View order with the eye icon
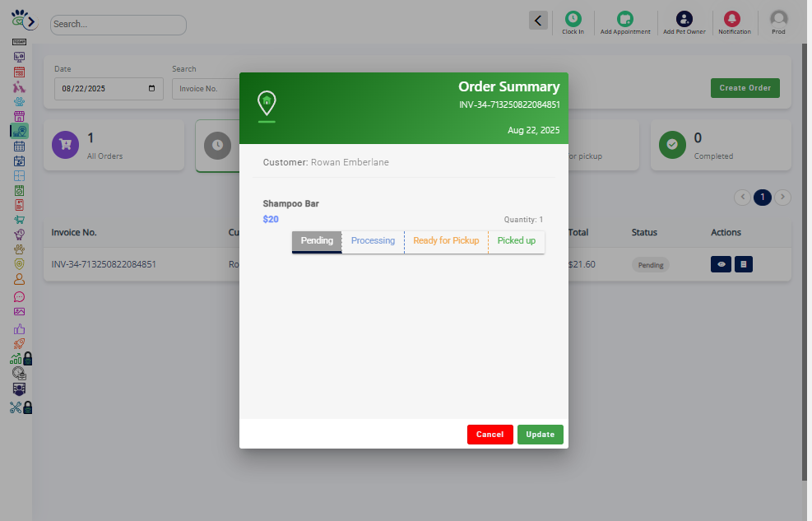This screenshot has width=812, height=521. tap(721, 264)
